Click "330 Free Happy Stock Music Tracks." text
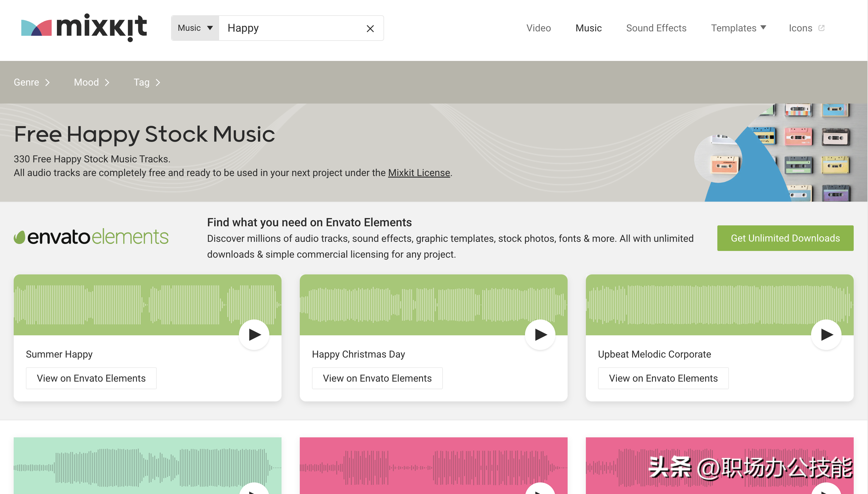The width and height of the screenshot is (868, 494). pos(92,159)
